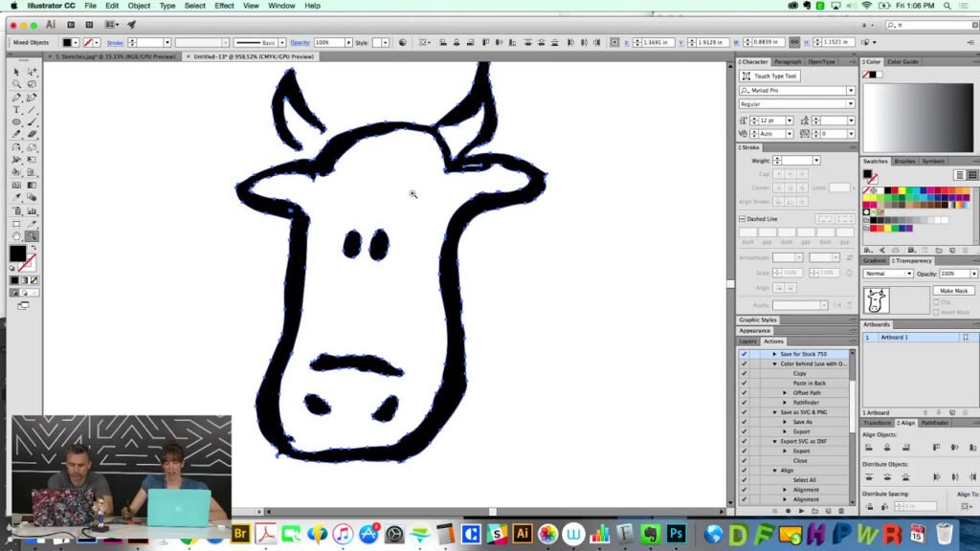Select the Rotate tool
The image size is (980, 551).
pyautogui.click(x=17, y=148)
